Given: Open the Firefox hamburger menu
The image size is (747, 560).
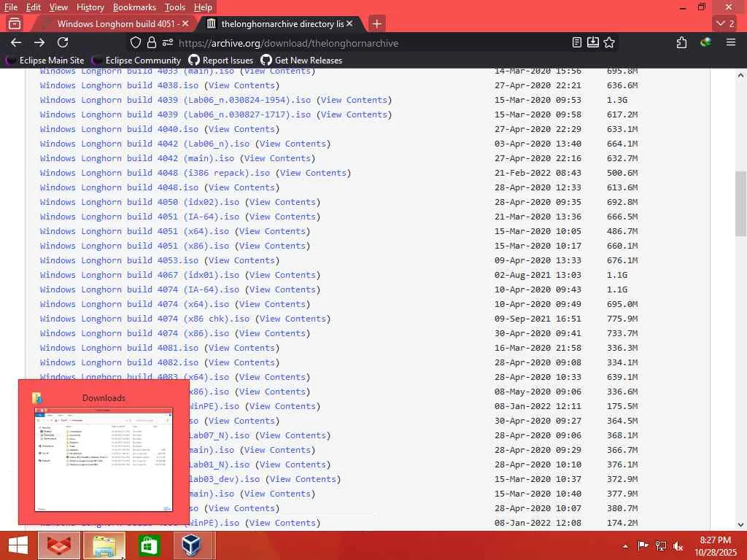Looking at the screenshot, I should [x=731, y=42].
